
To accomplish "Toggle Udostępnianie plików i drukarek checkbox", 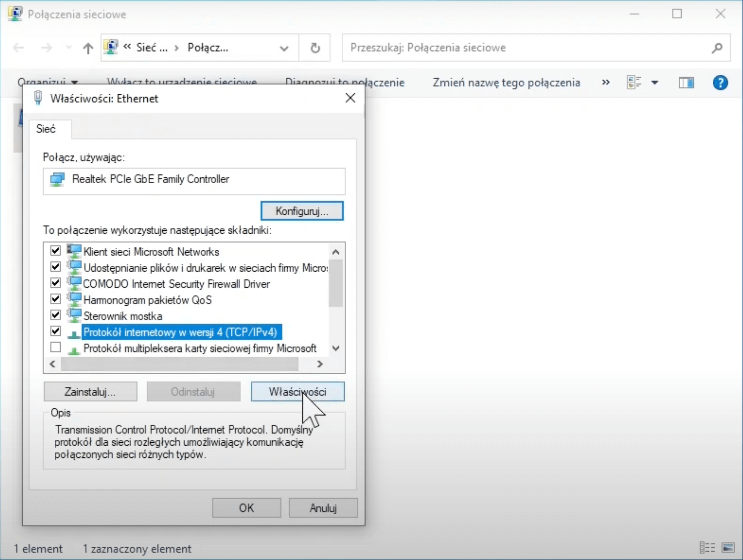I will pos(55,267).
